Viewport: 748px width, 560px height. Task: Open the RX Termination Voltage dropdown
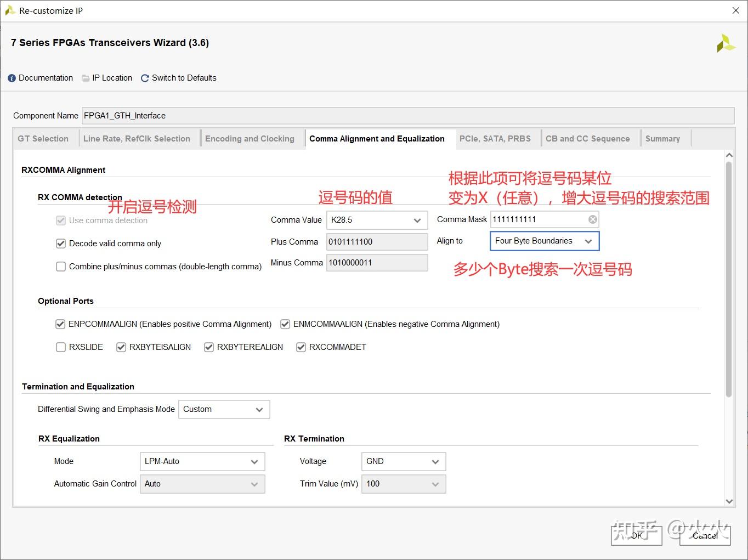point(435,461)
